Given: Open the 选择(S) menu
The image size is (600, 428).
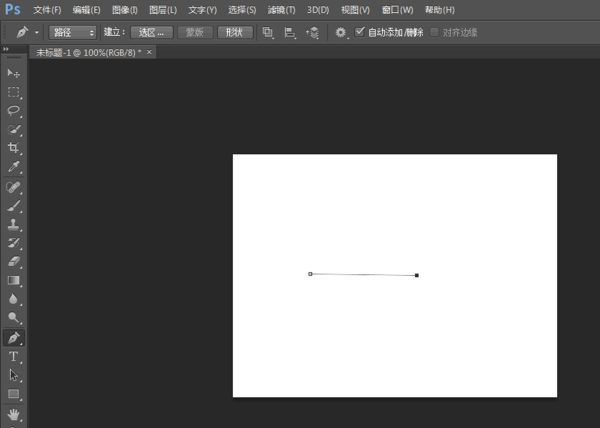Looking at the screenshot, I should pos(242,10).
